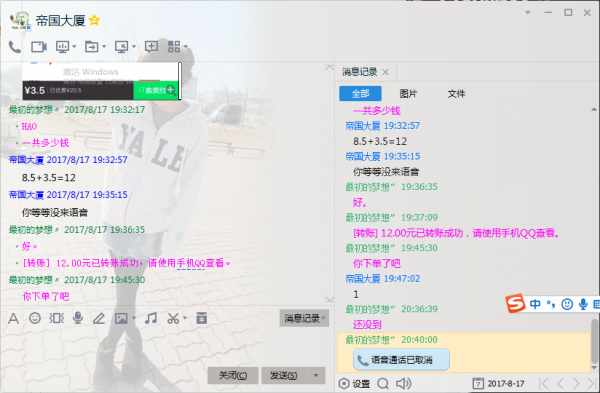Open the emoji face picker
Screen dimensions: 600x393
(x=35, y=318)
